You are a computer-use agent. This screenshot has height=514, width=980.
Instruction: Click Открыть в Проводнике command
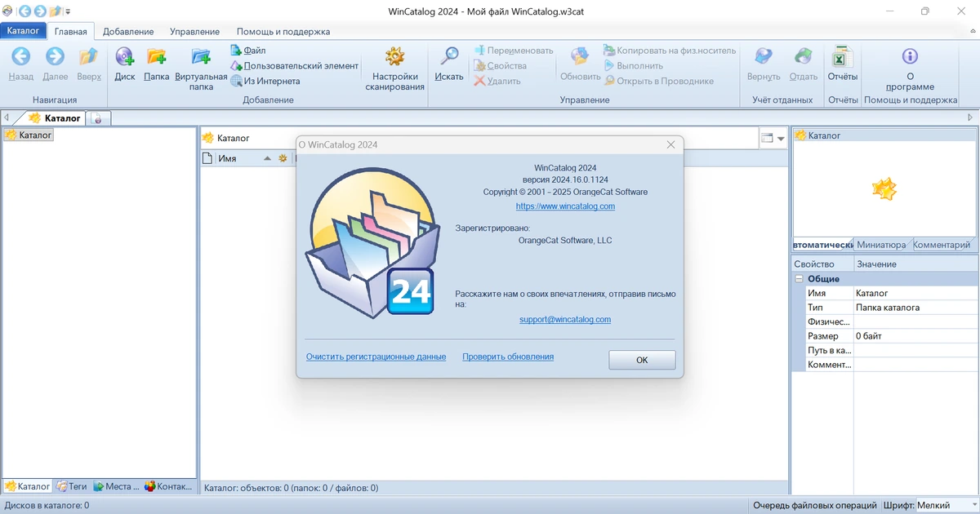659,81
